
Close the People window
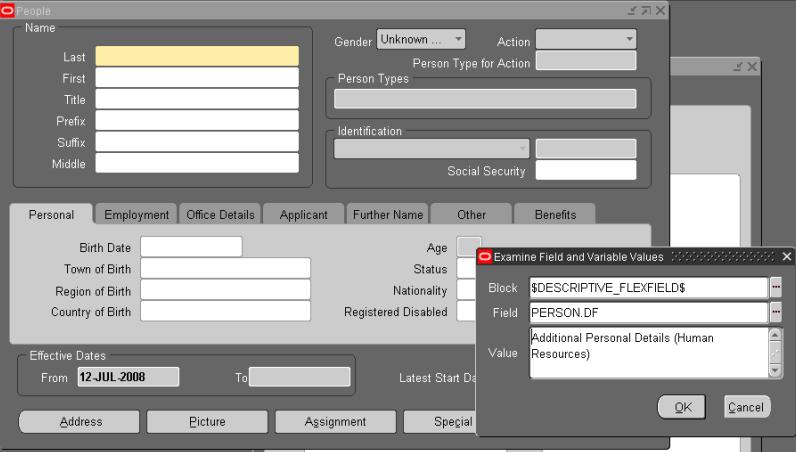pos(660,10)
